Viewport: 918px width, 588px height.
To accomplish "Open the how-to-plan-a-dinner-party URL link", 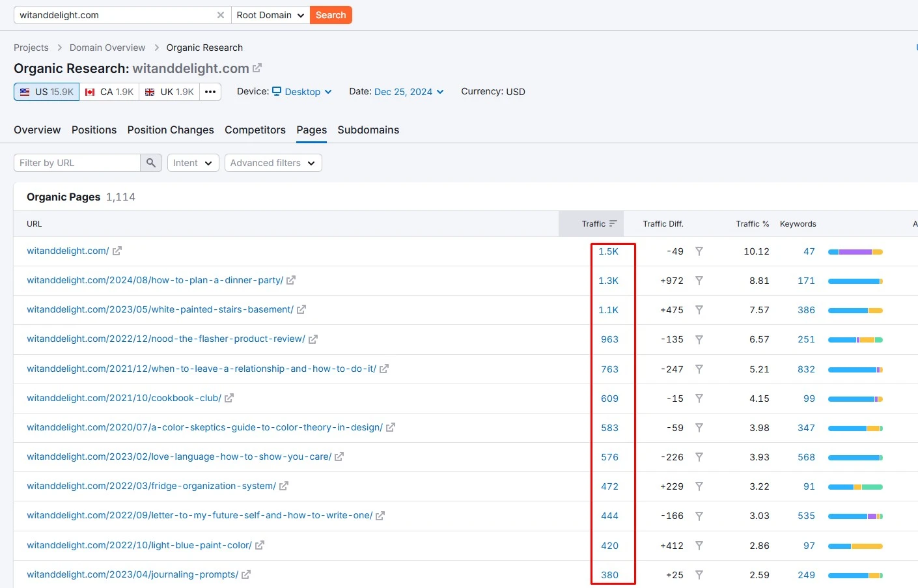I will click(x=155, y=280).
